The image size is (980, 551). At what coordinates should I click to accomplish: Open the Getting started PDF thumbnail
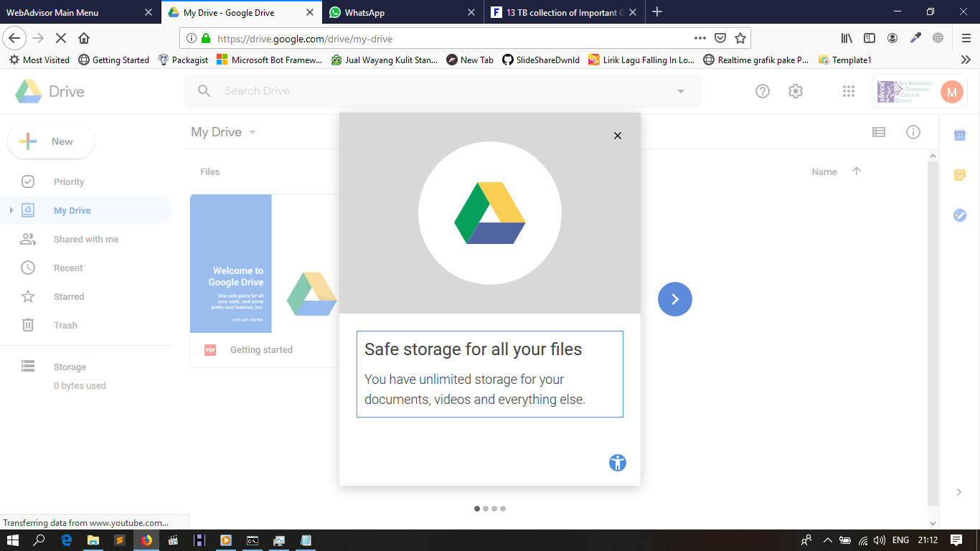pyautogui.click(x=265, y=263)
